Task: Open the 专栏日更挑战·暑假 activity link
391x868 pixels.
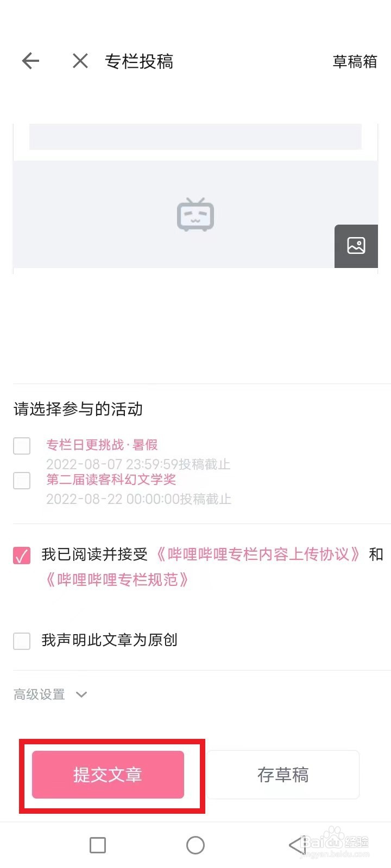Action: tap(102, 445)
